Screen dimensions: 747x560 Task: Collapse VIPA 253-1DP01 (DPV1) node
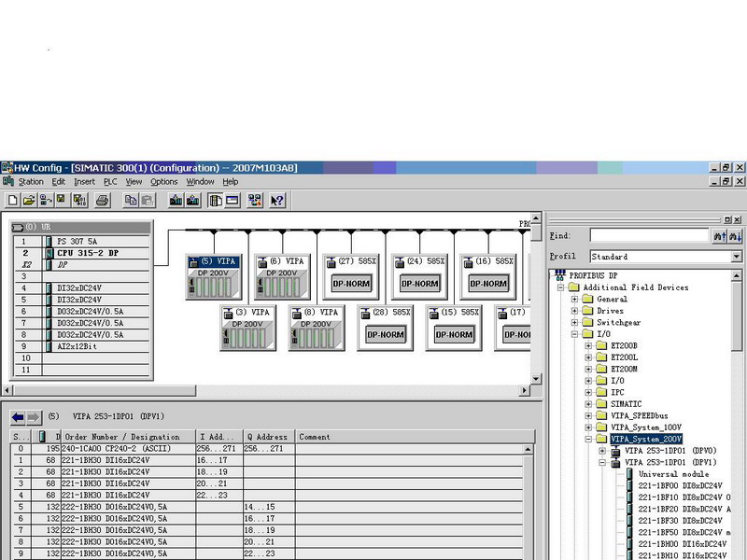coord(602,462)
